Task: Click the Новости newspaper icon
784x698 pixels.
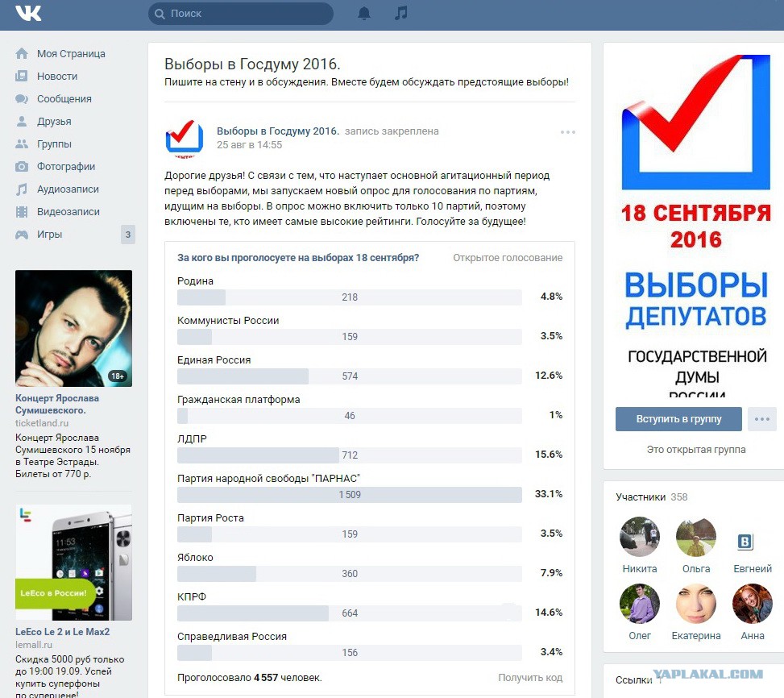Action: click(22, 76)
